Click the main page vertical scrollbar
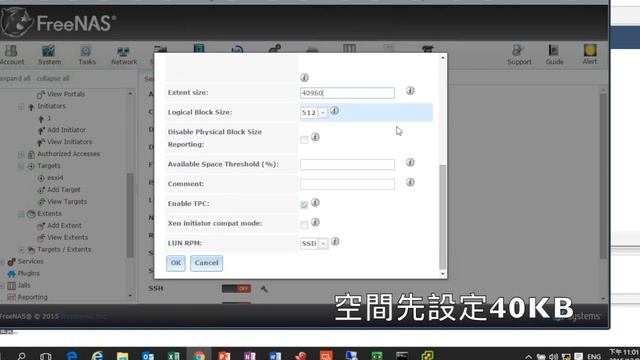Screen dimensions: 640x360 pyautogui.click(x=603, y=176)
